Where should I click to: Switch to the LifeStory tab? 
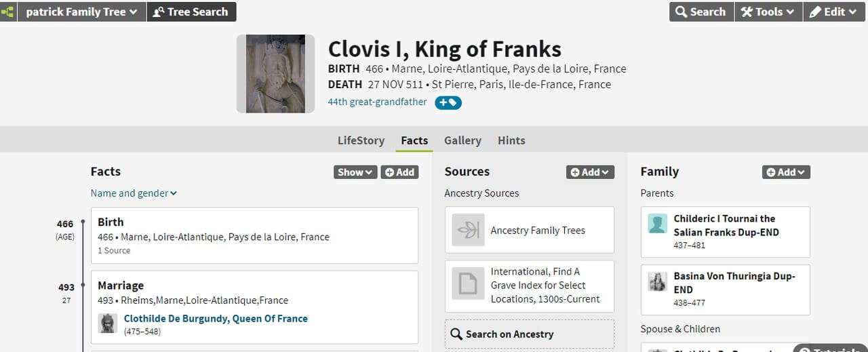pos(361,140)
